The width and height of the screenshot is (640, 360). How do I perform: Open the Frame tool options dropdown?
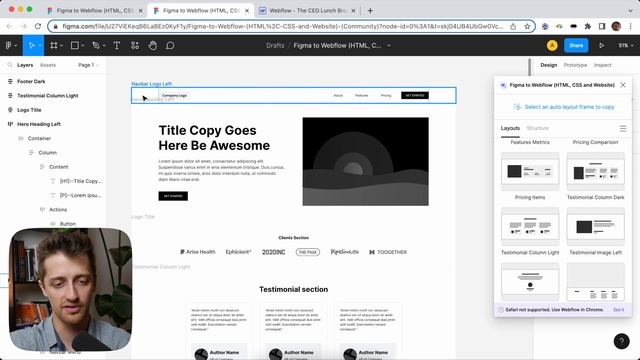pos(62,46)
